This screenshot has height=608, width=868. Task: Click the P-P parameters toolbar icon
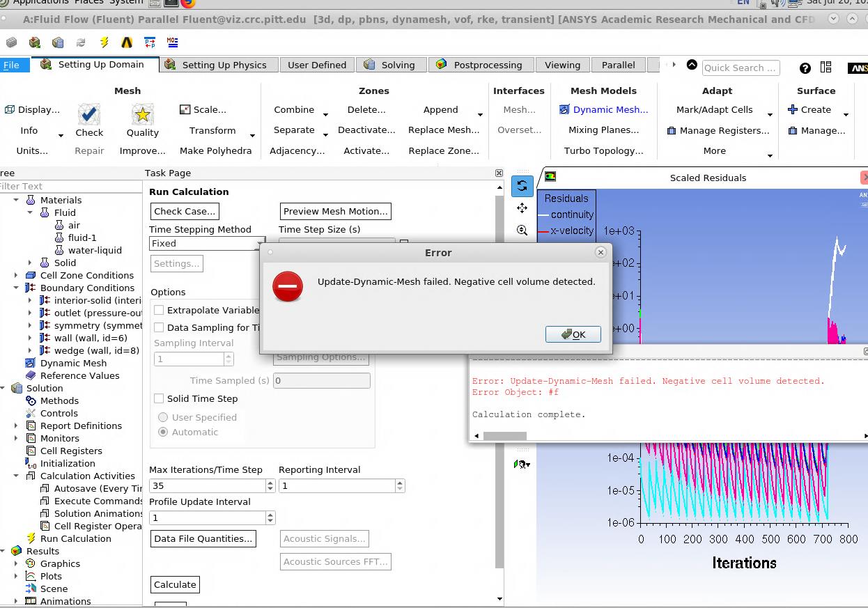(150, 42)
